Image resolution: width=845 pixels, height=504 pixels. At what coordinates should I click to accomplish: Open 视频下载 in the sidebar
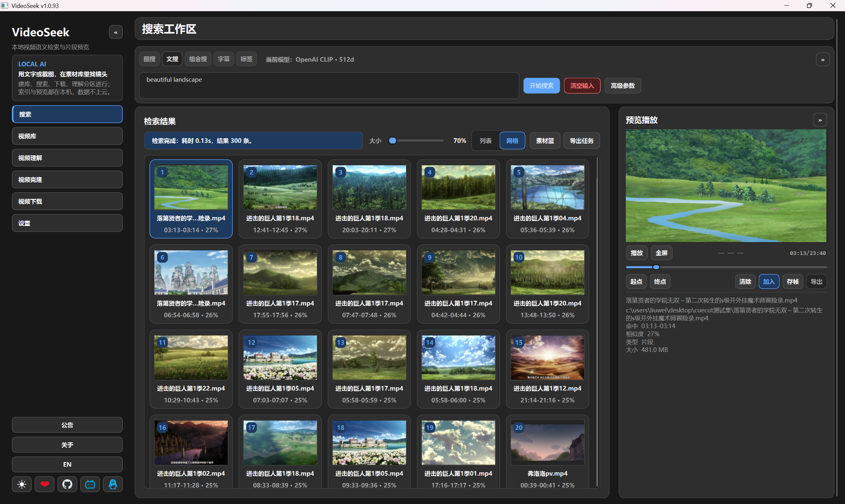tap(67, 202)
